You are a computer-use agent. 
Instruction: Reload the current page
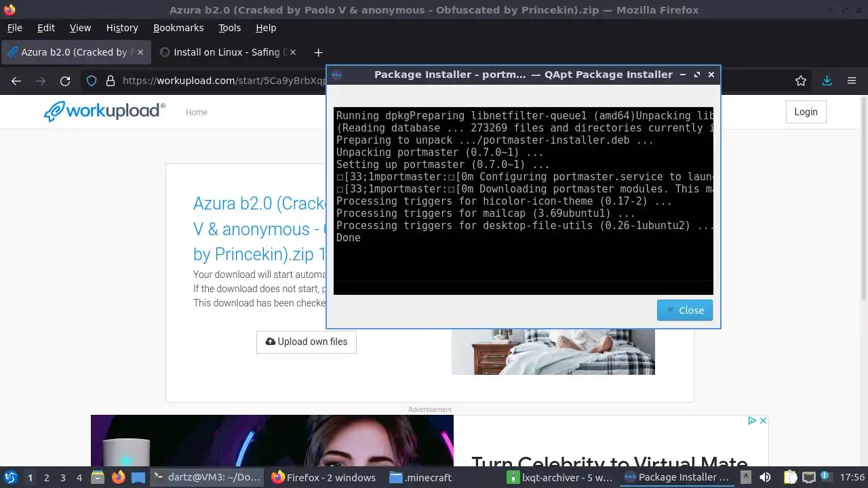pos(65,81)
